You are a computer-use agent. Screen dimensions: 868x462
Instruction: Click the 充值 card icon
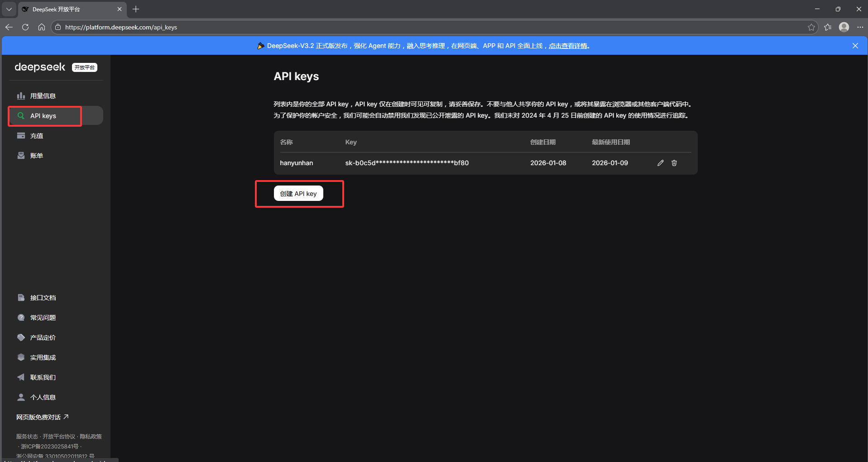(x=21, y=136)
